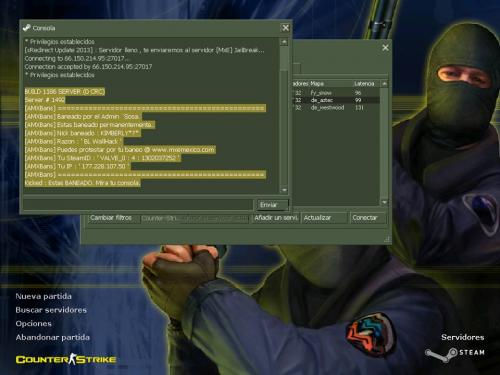The image size is (500, 375).
Task: Open Buscar servidores from main menu
Action: click(51, 310)
